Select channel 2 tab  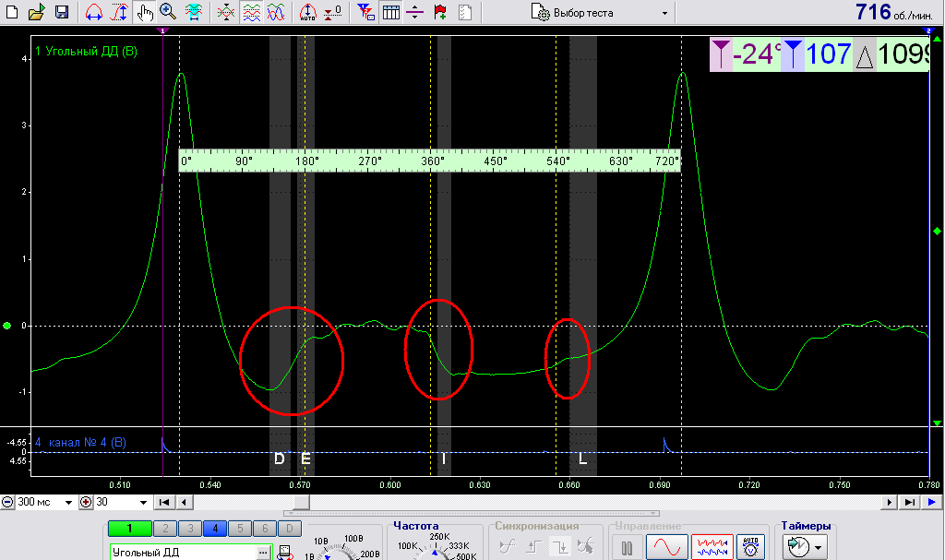click(165, 529)
